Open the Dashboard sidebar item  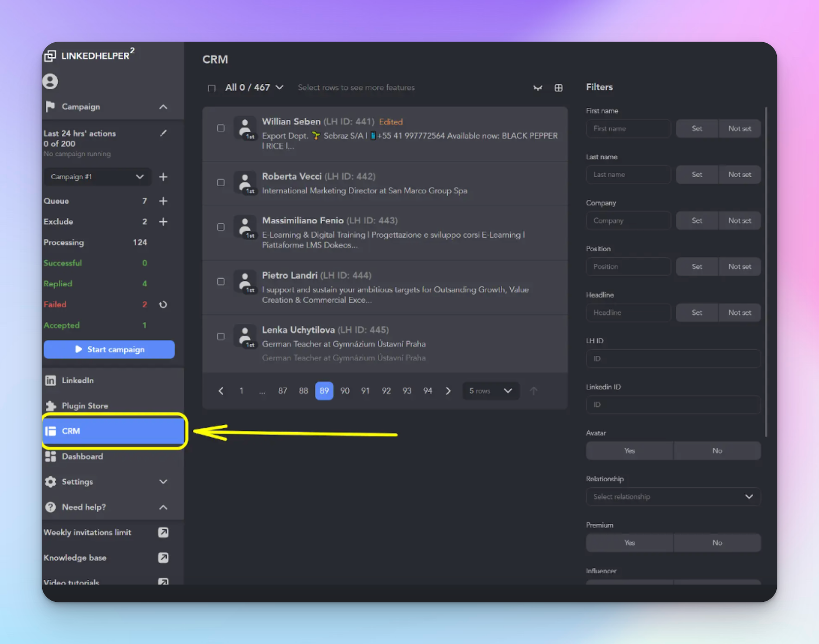[113, 457]
